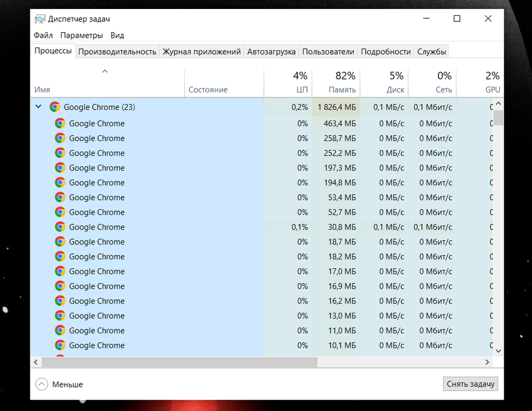
Task: Switch to the Журнал приложений tab
Action: [x=202, y=52]
